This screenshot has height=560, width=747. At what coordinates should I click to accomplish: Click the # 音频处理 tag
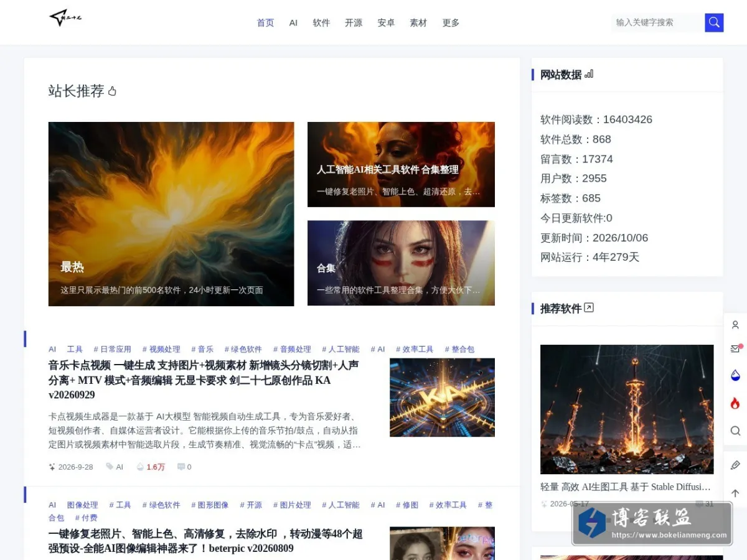click(x=292, y=349)
